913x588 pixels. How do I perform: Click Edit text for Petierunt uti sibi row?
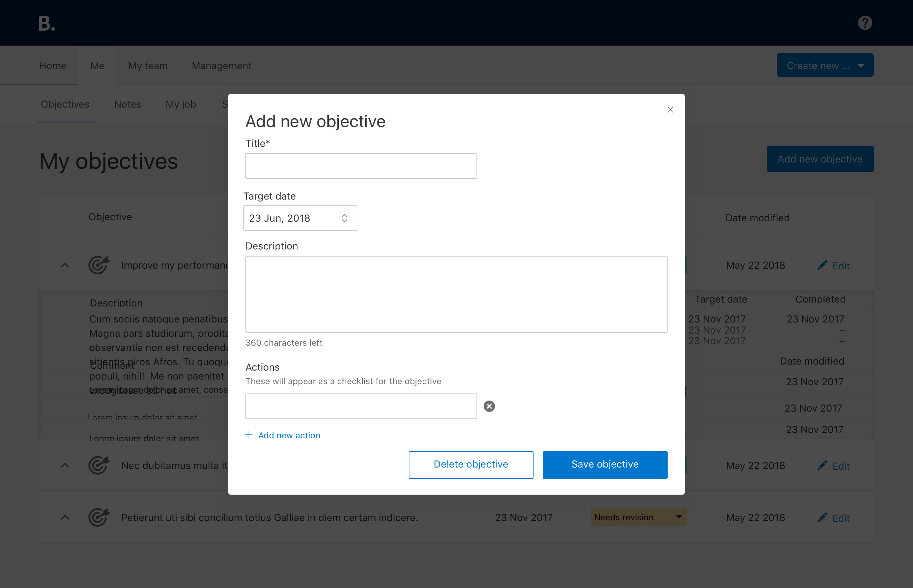click(841, 518)
